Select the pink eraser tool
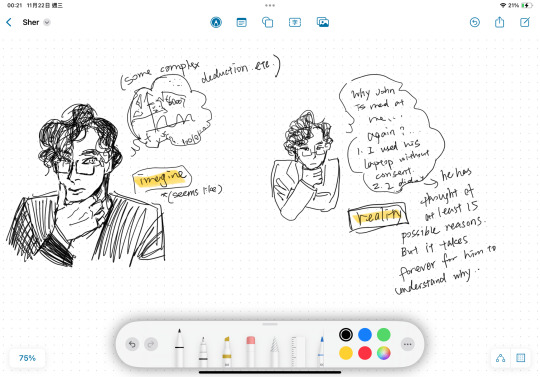Screen dimensions: 540x377 (x=251, y=351)
